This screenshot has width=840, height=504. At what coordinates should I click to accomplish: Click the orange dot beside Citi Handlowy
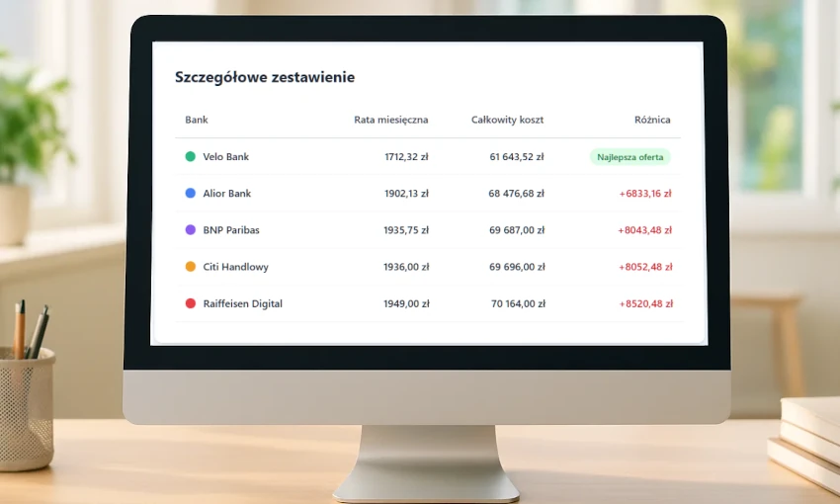click(x=190, y=267)
